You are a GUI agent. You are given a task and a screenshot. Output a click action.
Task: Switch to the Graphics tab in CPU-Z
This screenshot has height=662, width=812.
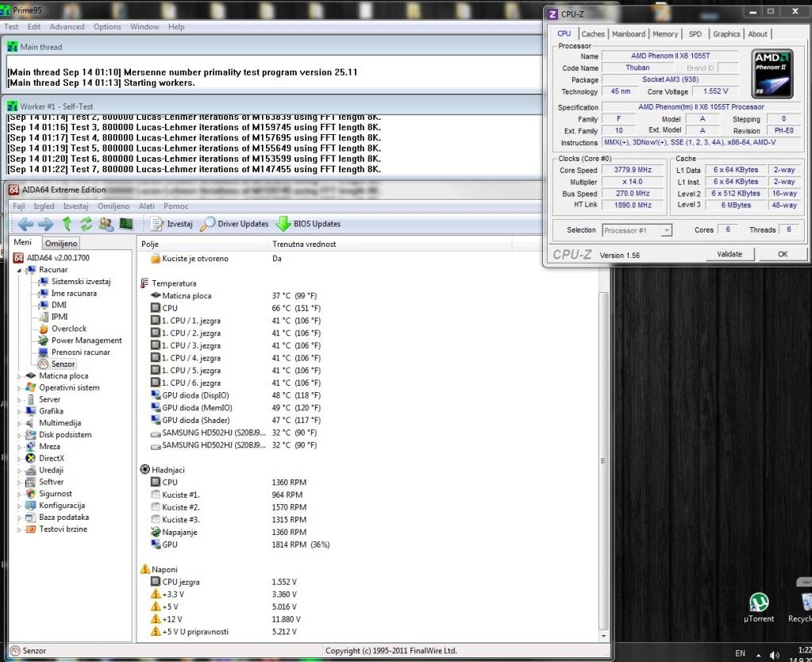coord(726,34)
